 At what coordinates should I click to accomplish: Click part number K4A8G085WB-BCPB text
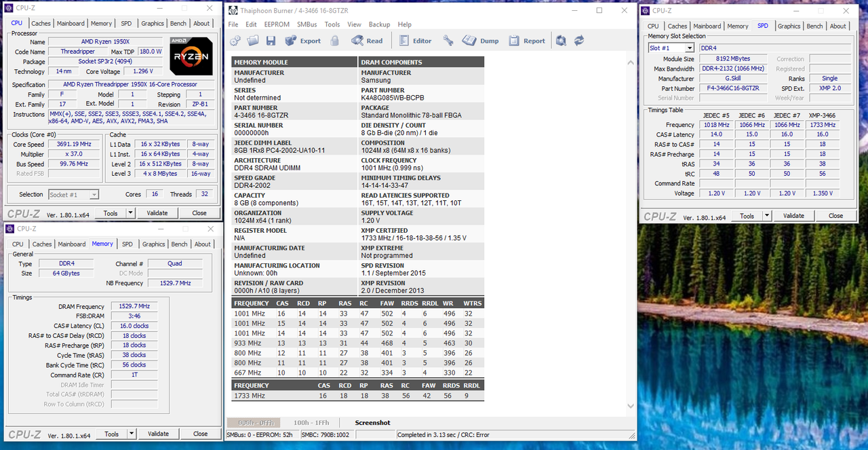pos(393,98)
